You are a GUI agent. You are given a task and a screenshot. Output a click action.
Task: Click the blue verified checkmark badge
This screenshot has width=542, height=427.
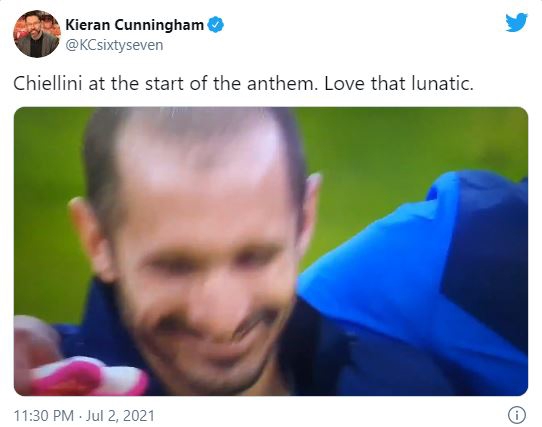point(215,25)
